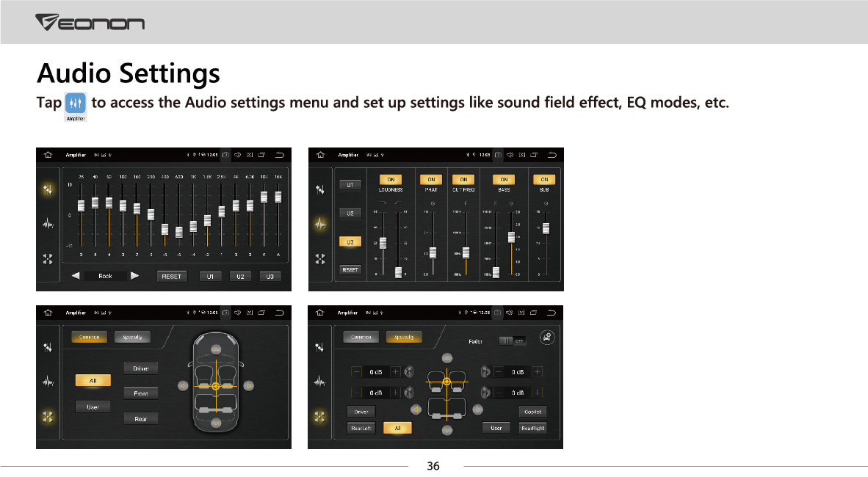Tap home icon on the Rock equalizer screen
Screen dimensions: 868x477
click(x=48, y=155)
